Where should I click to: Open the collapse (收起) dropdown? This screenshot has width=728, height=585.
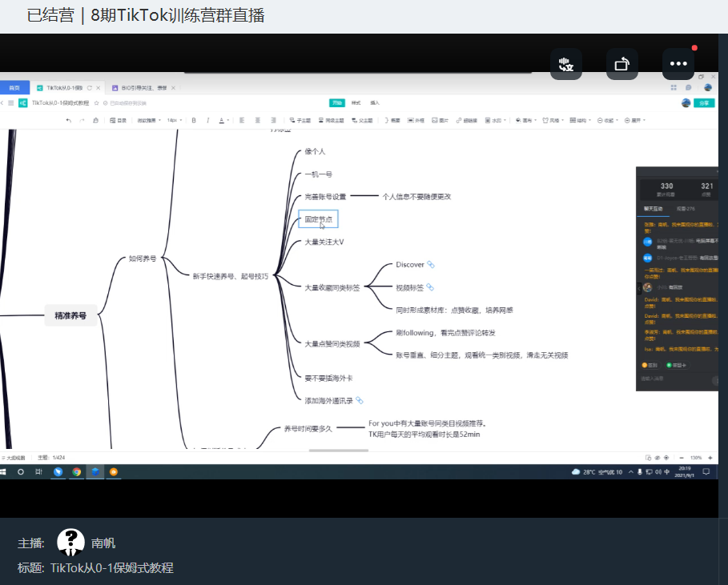coord(608,120)
